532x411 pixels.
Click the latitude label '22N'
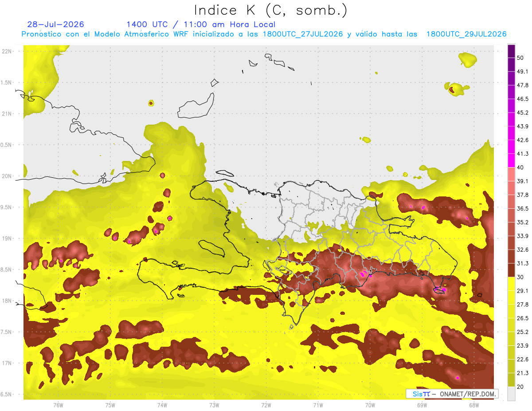point(8,51)
